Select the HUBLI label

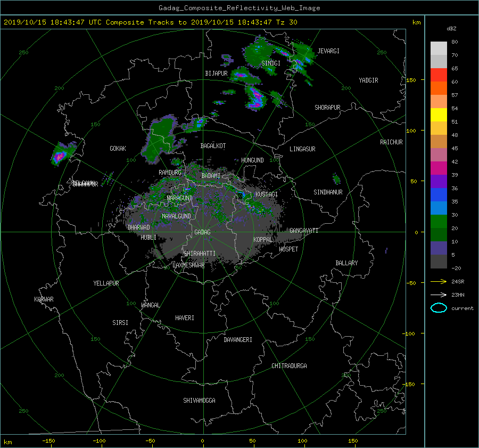point(148,238)
